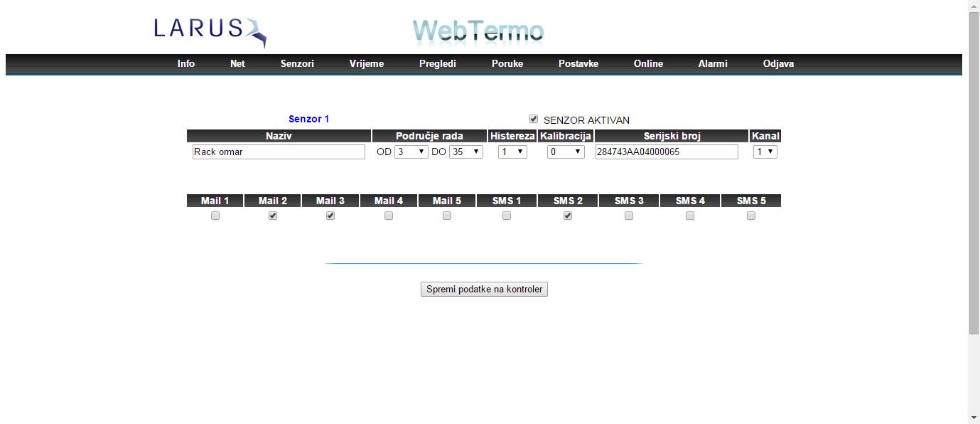
Task: Click the LARUS logo
Action: tap(210, 31)
